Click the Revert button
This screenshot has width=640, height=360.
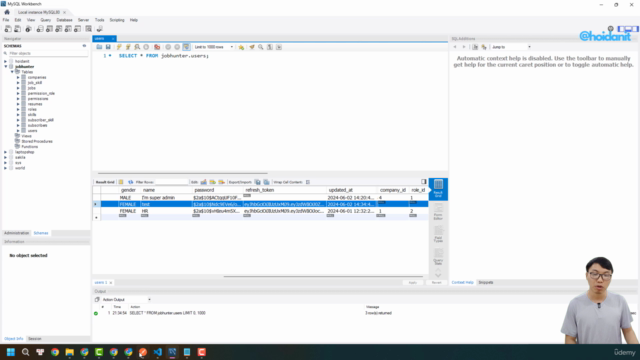coord(436,282)
